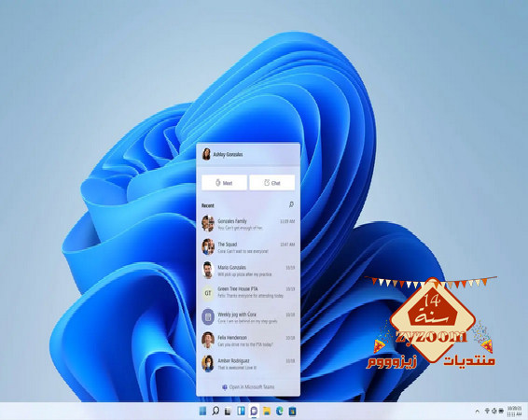Open network status in system tray
This screenshot has height=420, width=528.
487,411
